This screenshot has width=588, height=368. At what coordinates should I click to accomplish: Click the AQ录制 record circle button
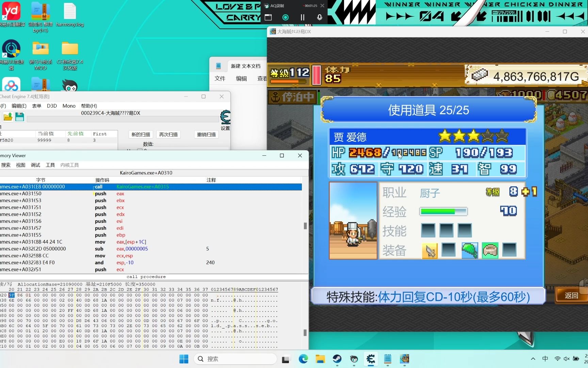(x=285, y=17)
